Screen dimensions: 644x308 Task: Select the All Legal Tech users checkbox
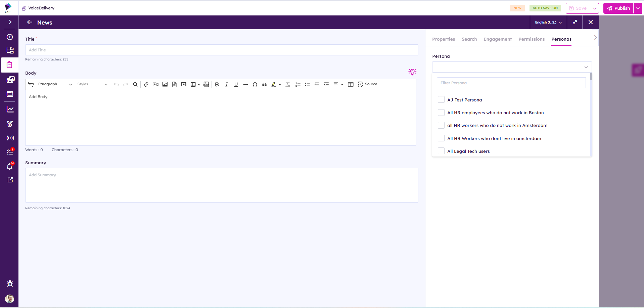point(441,151)
